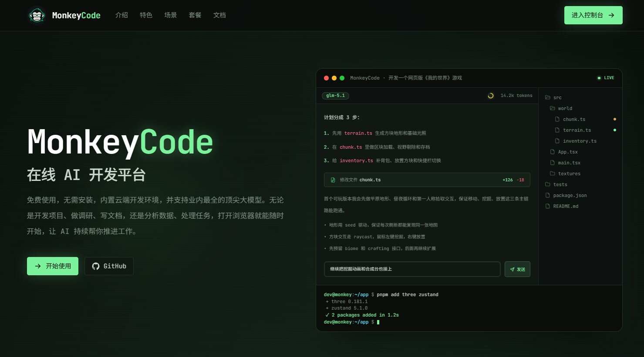Click the yellow window dot in demo panel
644x357 pixels.
pos(334,78)
